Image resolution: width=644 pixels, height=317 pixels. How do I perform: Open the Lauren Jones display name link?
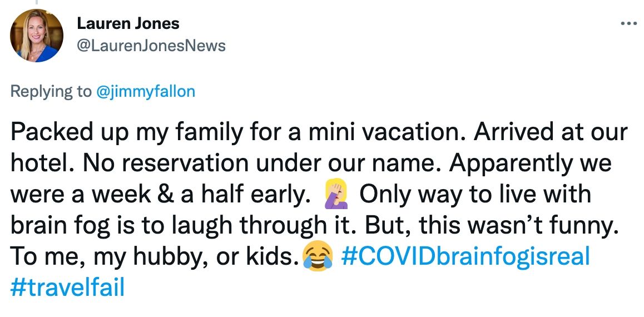(128, 23)
